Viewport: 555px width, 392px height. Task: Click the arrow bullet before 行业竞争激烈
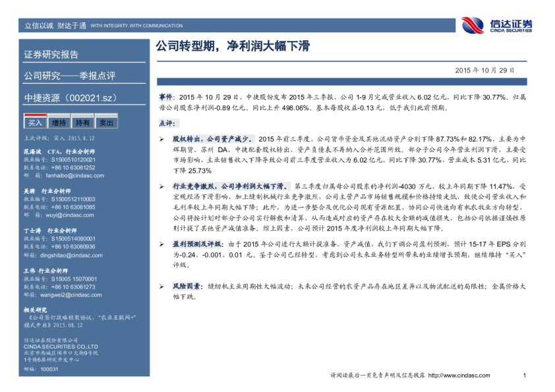[162, 186]
